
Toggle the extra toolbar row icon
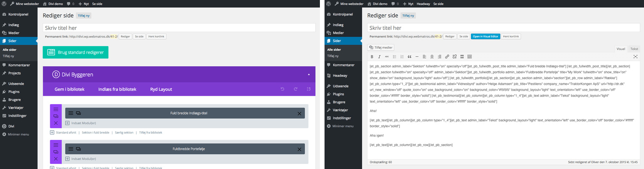tap(470, 56)
